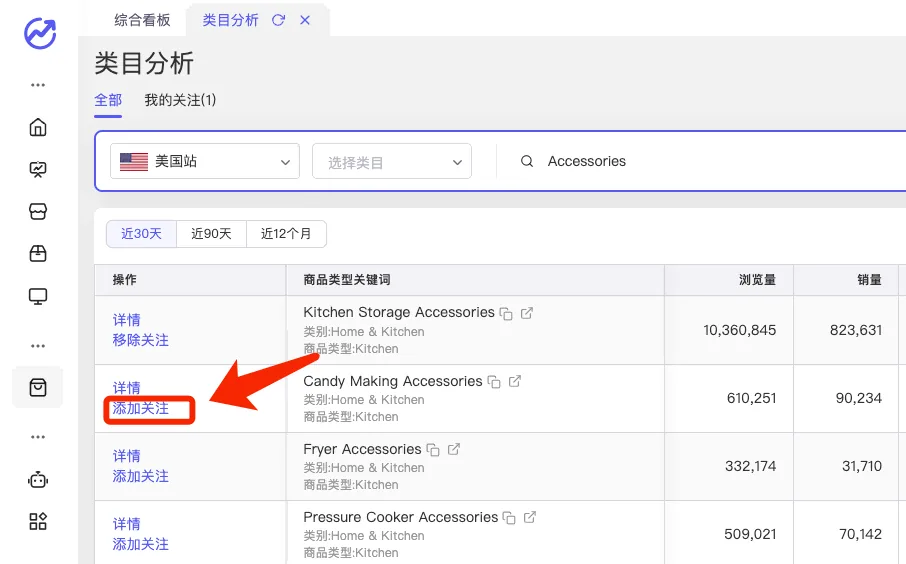Click the search magnifier icon
The height and width of the screenshot is (564, 906).
[x=527, y=161]
